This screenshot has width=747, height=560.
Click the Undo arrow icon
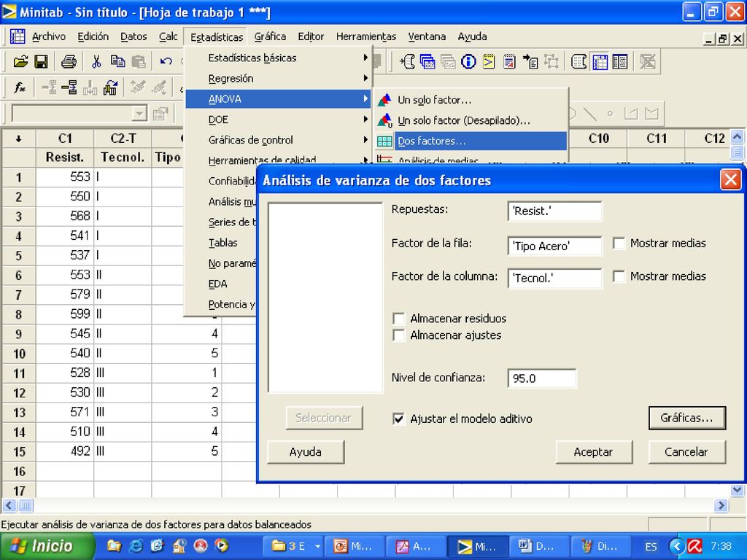click(x=166, y=61)
